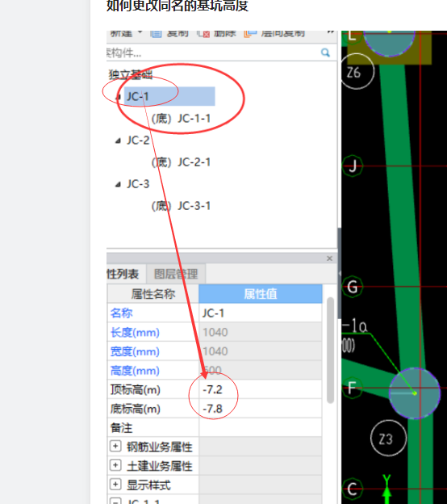
Task: Click the 删除 delete toolbar icon
Action: [x=203, y=34]
